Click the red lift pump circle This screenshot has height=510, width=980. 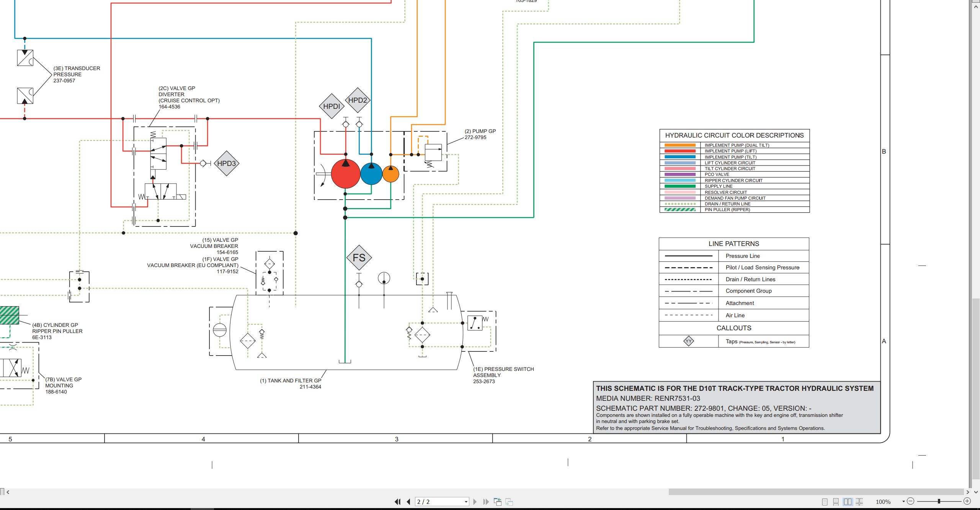pyautogui.click(x=345, y=174)
